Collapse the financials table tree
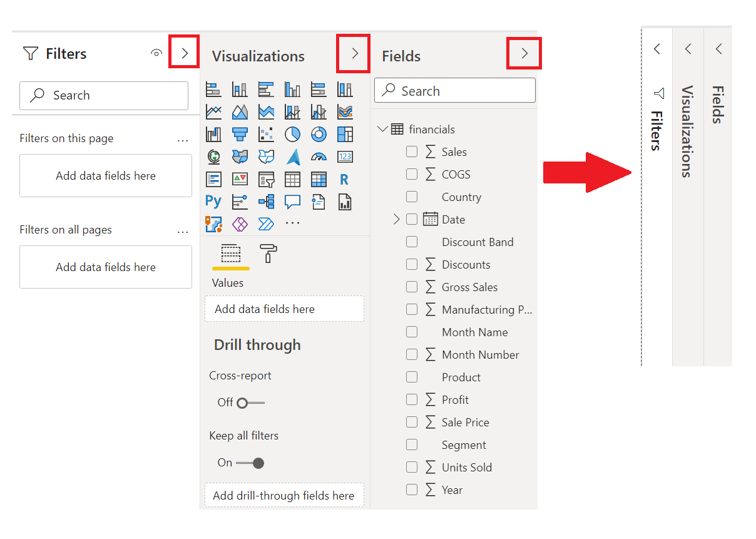The height and width of the screenshot is (539, 756). (382, 129)
